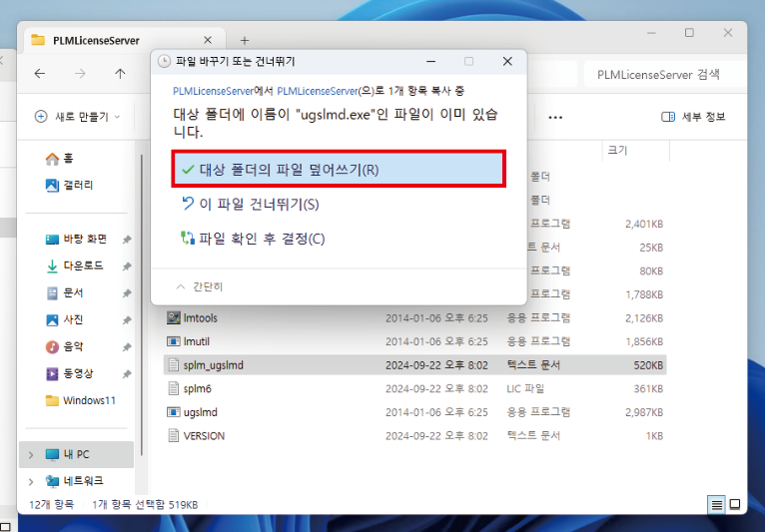This screenshot has height=532, width=765.
Task: Open the Windows11 folder in sidebar
Action: point(81,400)
